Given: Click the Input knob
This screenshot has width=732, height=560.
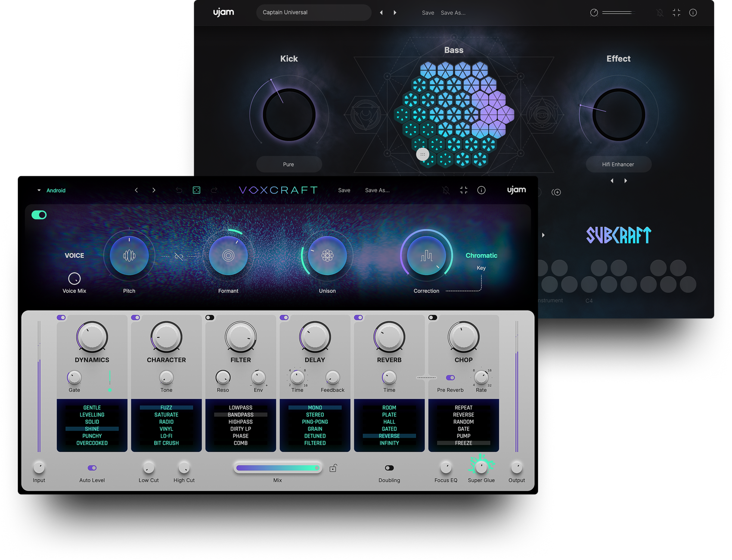Looking at the screenshot, I should coord(39,467).
